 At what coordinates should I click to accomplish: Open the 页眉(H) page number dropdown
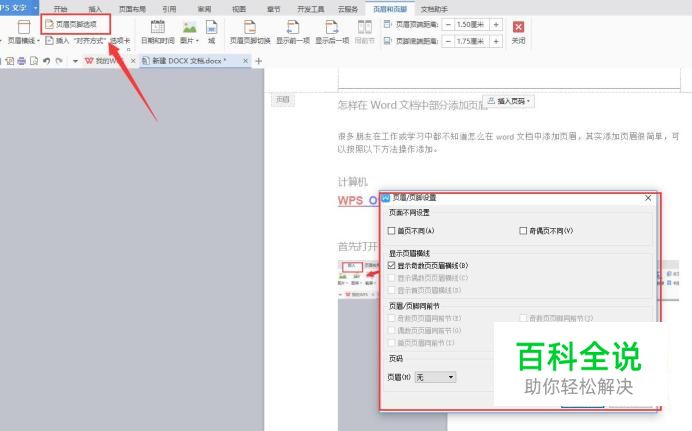click(435, 377)
